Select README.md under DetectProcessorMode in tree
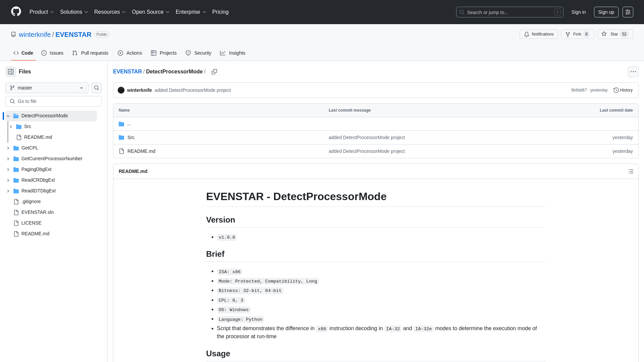Viewport: 644px width, 362px height. point(38,137)
